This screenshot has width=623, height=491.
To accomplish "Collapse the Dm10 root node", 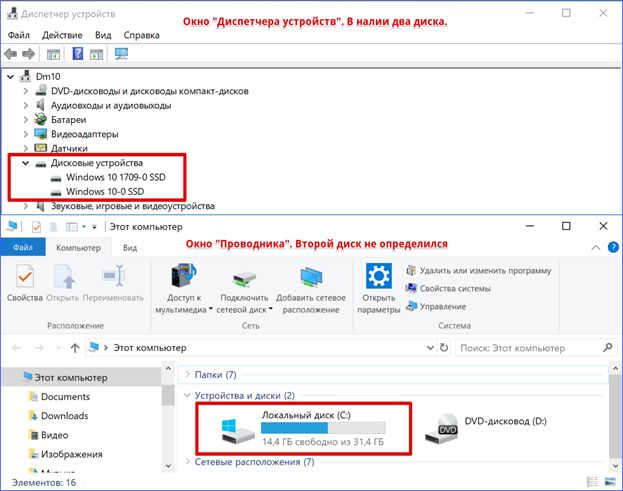I will point(11,77).
